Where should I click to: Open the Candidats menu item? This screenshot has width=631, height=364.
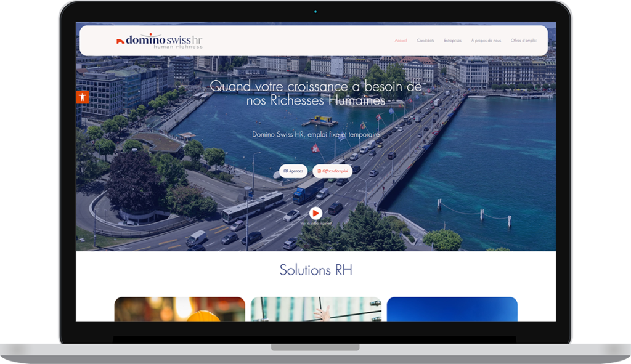(425, 41)
